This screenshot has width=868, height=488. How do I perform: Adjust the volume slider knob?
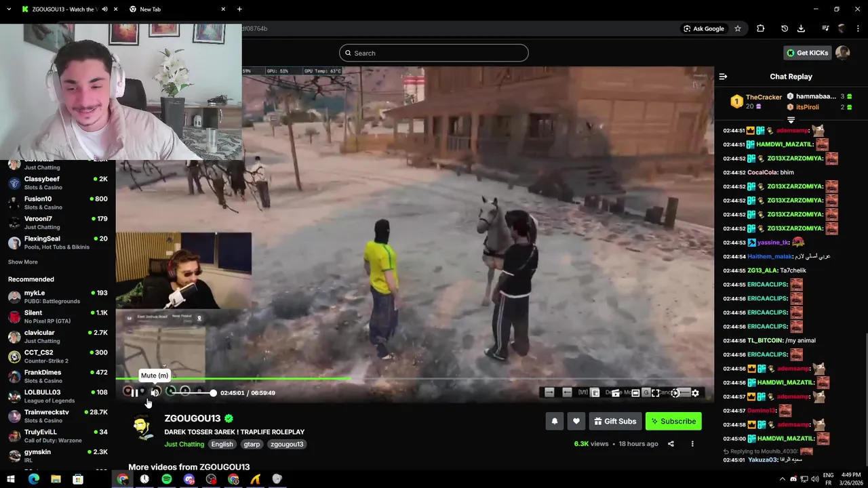coord(213,392)
